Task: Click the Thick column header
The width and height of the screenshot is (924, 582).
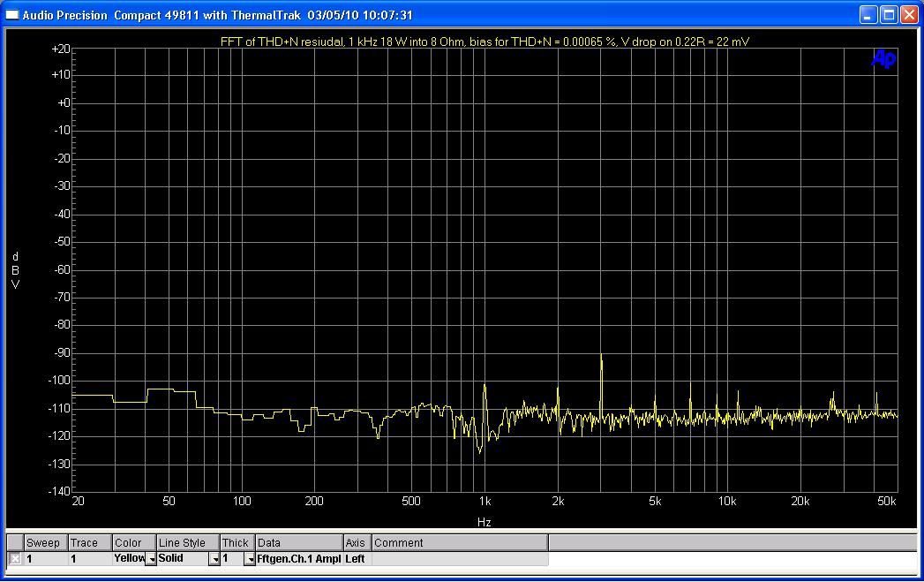Action: pos(237,542)
